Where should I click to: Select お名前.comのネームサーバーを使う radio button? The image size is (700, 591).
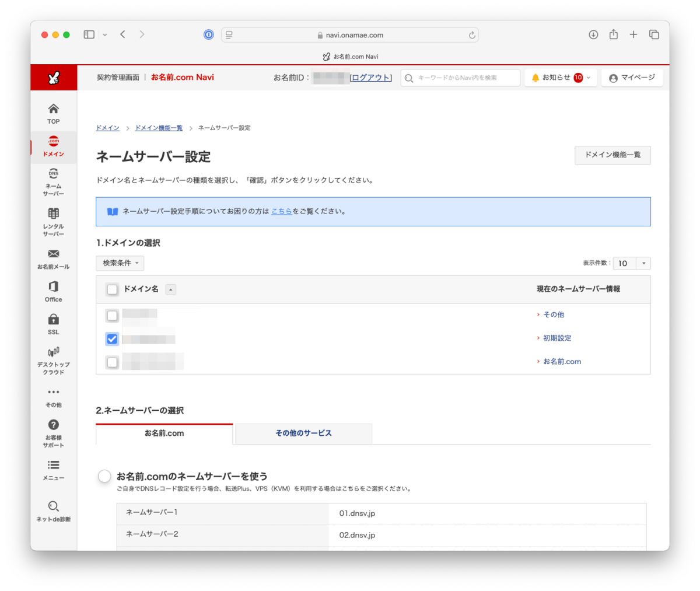pyautogui.click(x=104, y=476)
